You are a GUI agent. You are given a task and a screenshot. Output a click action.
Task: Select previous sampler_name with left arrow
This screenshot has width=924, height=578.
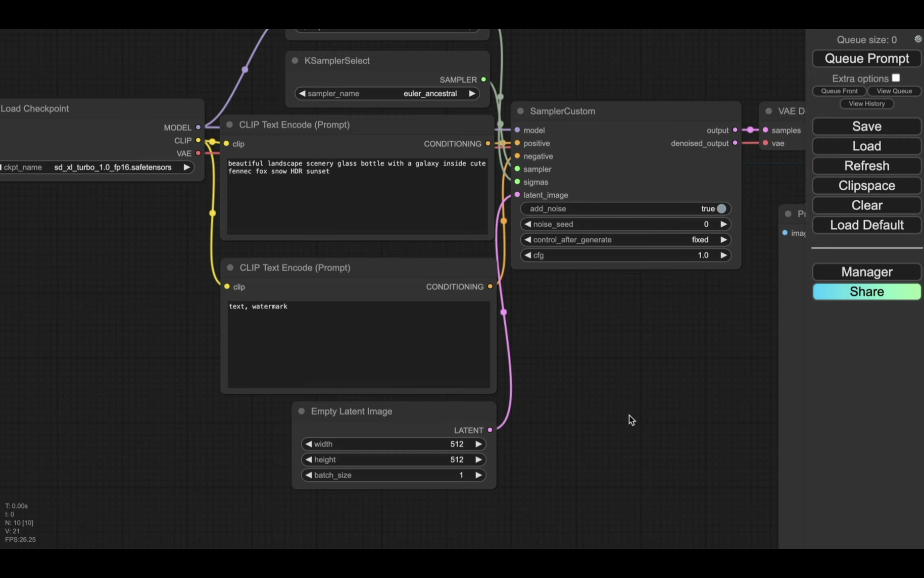click(x=302, y=94)
